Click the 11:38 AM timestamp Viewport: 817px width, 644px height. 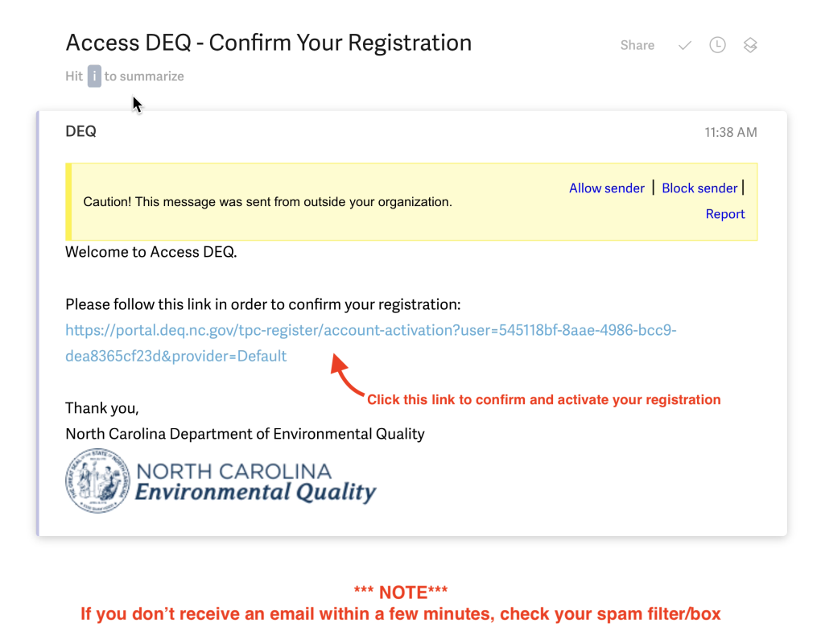pyautogui.click(x=730, y=132)
